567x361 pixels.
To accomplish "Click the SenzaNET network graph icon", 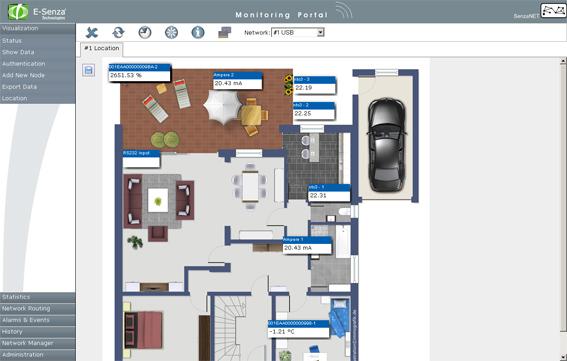I will click(553, 10).
